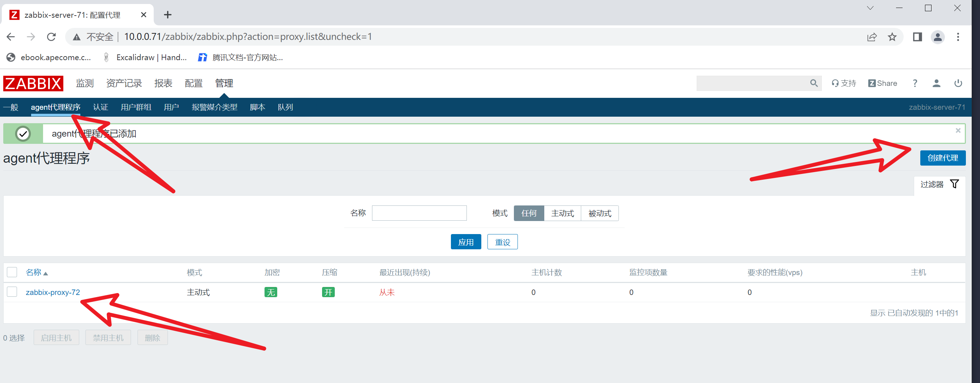
Task: Click the ZABBIX logo
Action: click(x=33, y=83)
